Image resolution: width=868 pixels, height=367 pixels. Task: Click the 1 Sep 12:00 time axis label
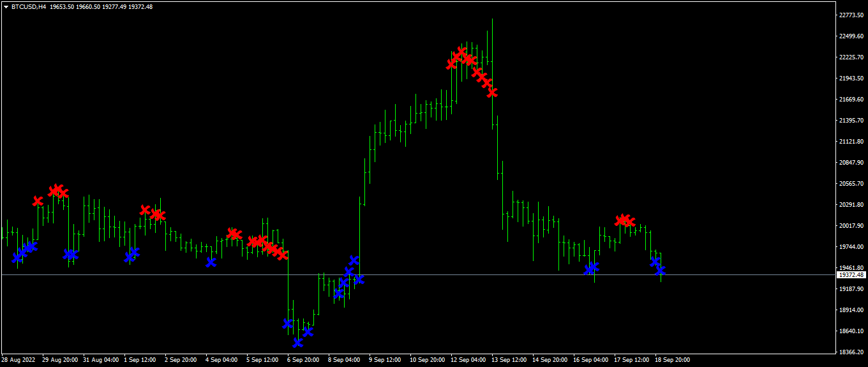click(140, 359)
